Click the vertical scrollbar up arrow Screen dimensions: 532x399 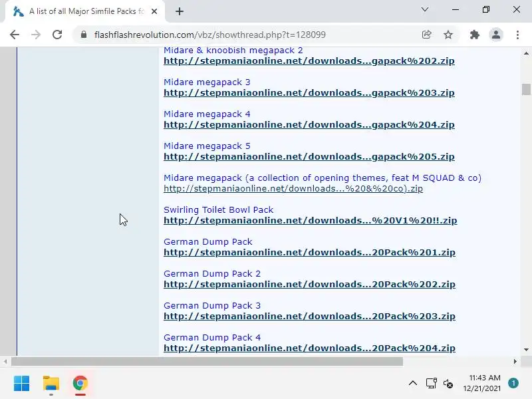pyautogui.click(x=526, y=53)
